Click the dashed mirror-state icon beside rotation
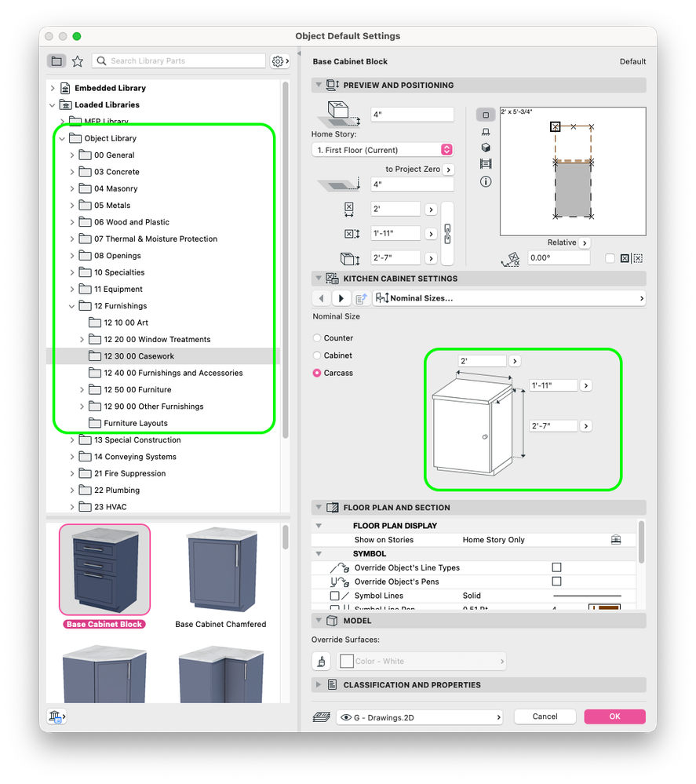 tap(637, 258)
